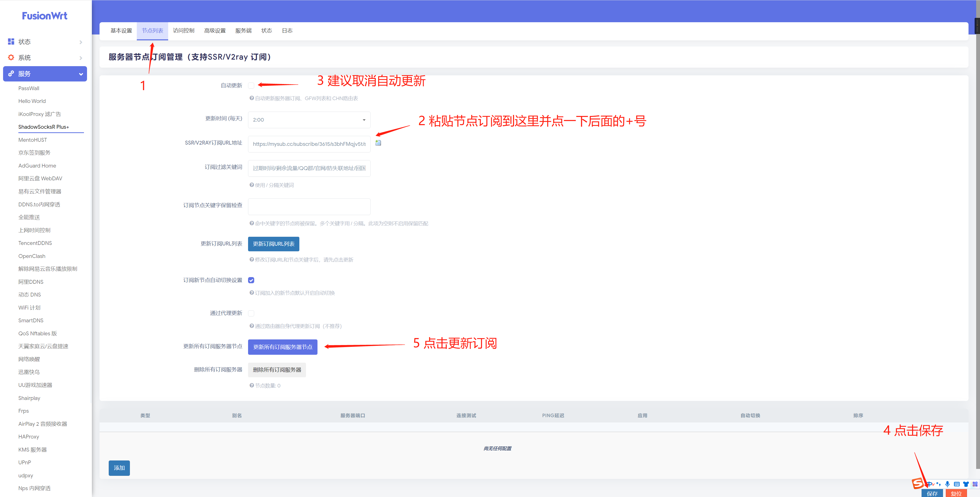The image size is (980, 497).
Task: Open iKoolProxy 滤广告 in sidebar
Action: (x=40, y=114)
